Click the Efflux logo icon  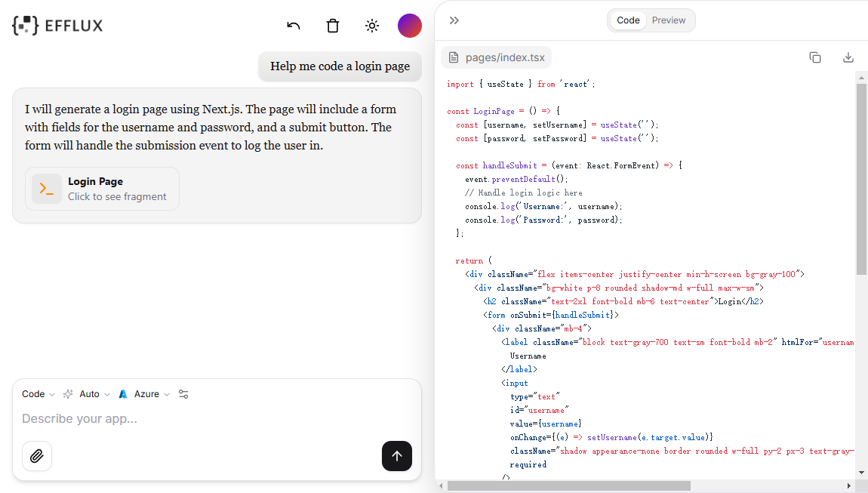click(26, 26)
